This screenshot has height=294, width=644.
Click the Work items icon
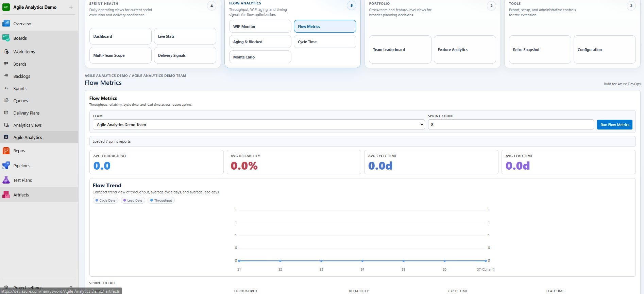tap(6, 52)
